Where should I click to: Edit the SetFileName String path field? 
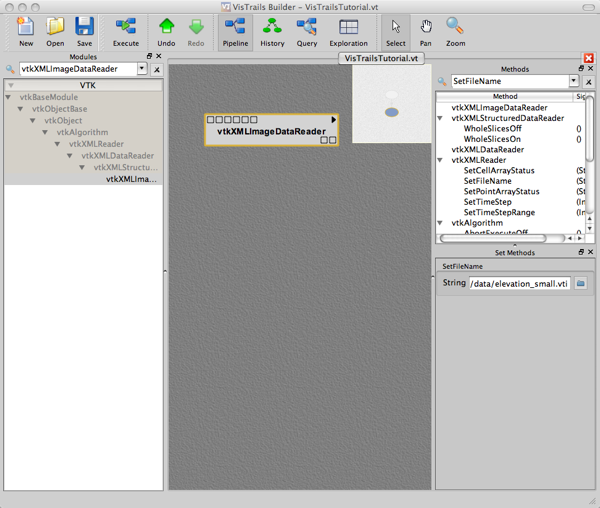coord(520,283)
